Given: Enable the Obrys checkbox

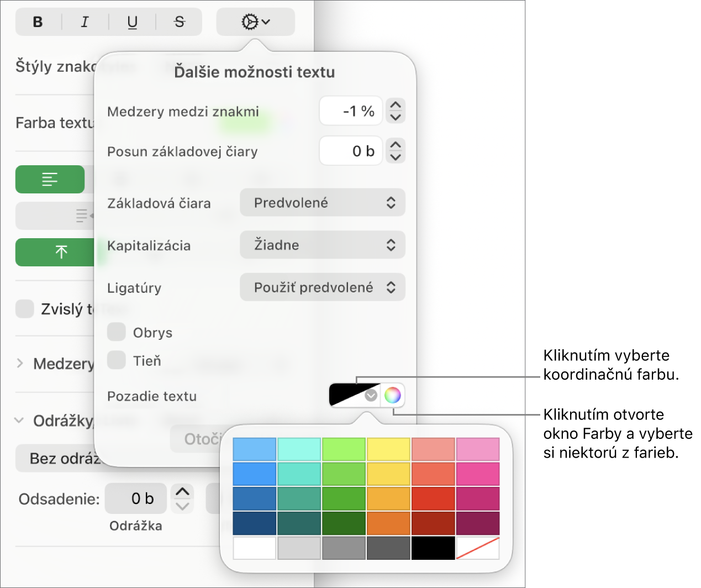Looking at the screenshot, I should tap(117, 332).
